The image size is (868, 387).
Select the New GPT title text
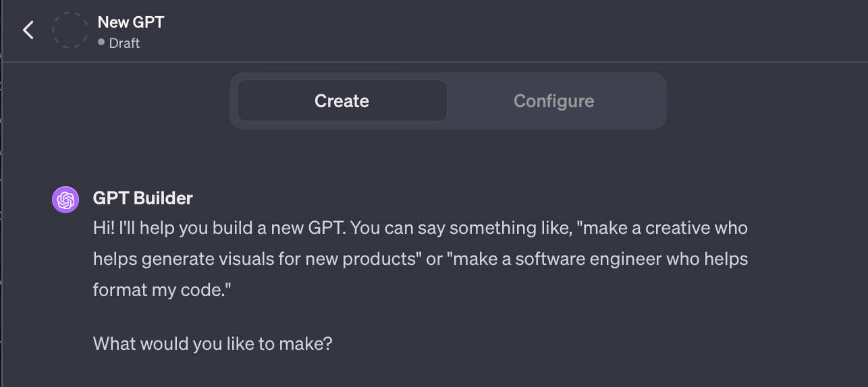tap(131, 22)
